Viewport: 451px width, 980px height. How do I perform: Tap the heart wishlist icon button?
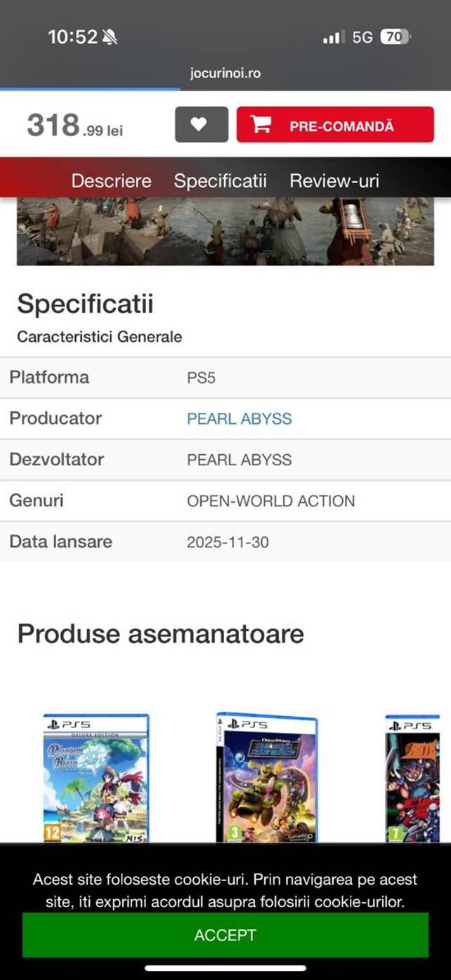[x=201, y=125]
